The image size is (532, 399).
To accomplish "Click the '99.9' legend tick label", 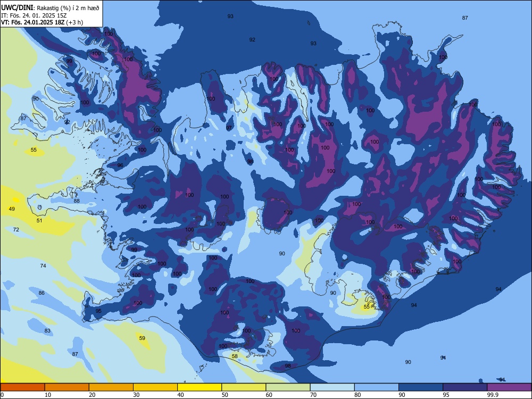I will click(493, 395).
